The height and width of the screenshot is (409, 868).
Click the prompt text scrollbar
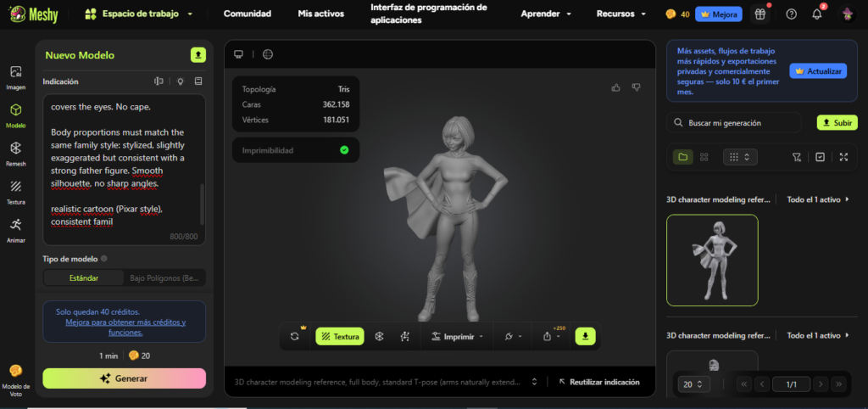(202, 204)
